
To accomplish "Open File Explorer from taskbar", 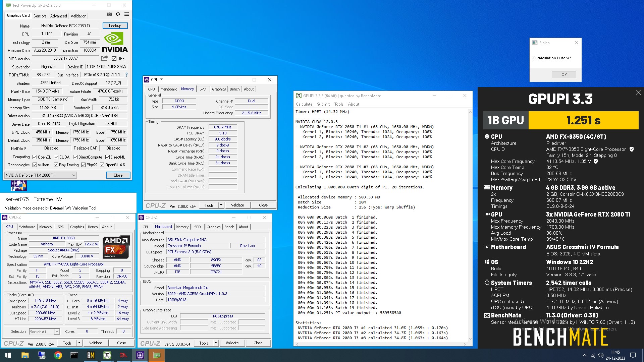I will (x=25, y=355).
